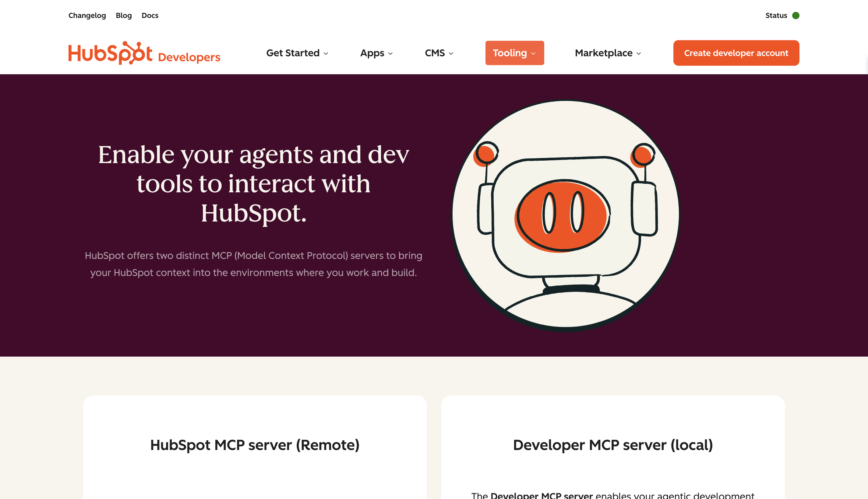Expand the Apps menu

pos(376,53)
